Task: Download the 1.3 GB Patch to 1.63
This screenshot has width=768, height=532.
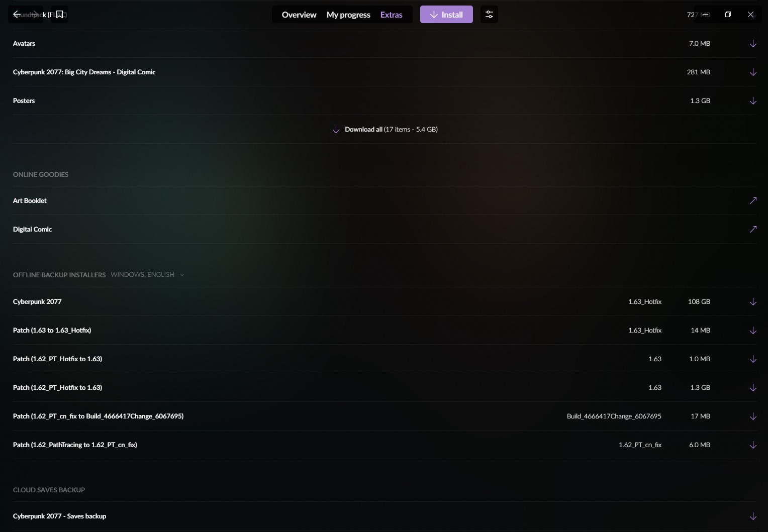Action: 753,388
